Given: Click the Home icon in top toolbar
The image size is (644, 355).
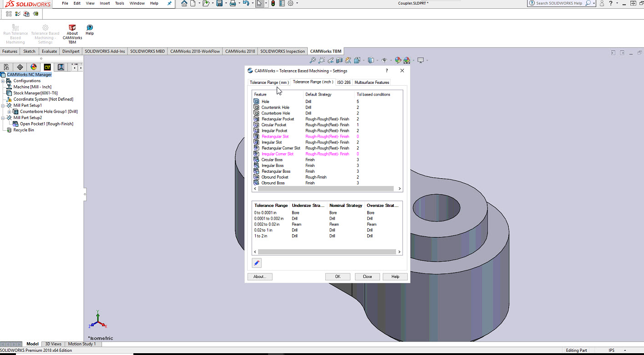Looking at the screenshot, I should tap(184, 3).
